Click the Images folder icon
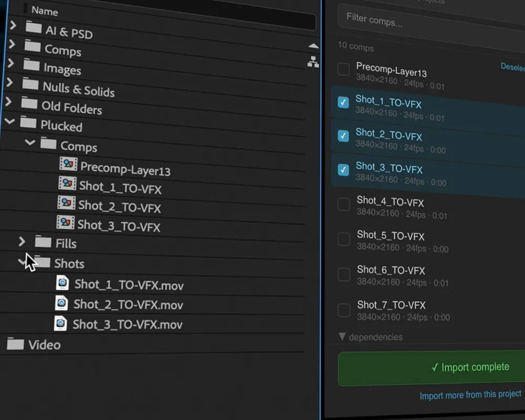Viewport: 525px width, 420px height. (x=31, y=65)
